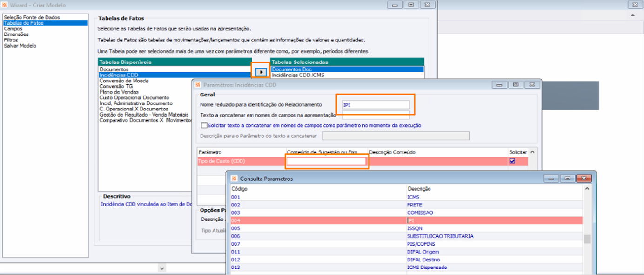Minimize the Parâmetros: Incidências CDD dialog
The width and height of the screenshot is (644, 275).
499,85
